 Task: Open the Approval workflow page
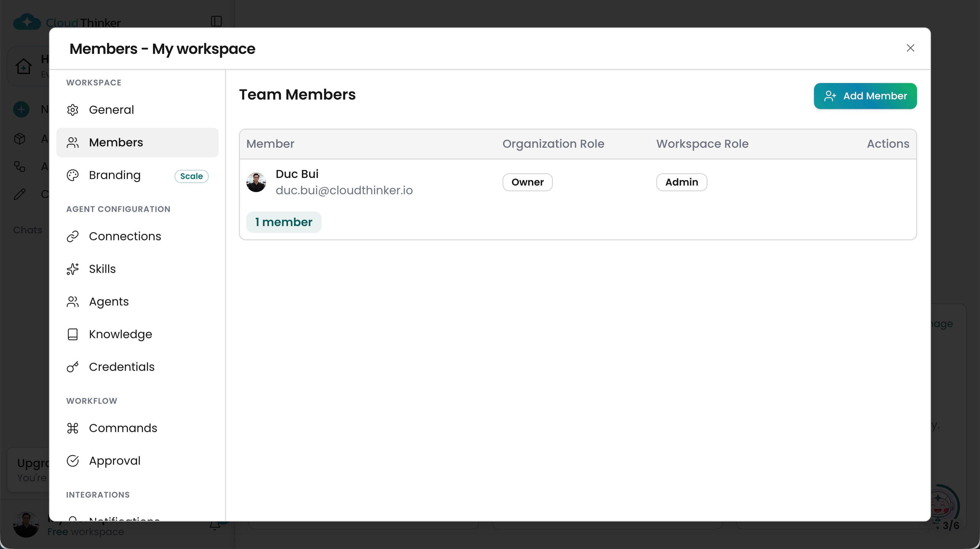[137, 461]
